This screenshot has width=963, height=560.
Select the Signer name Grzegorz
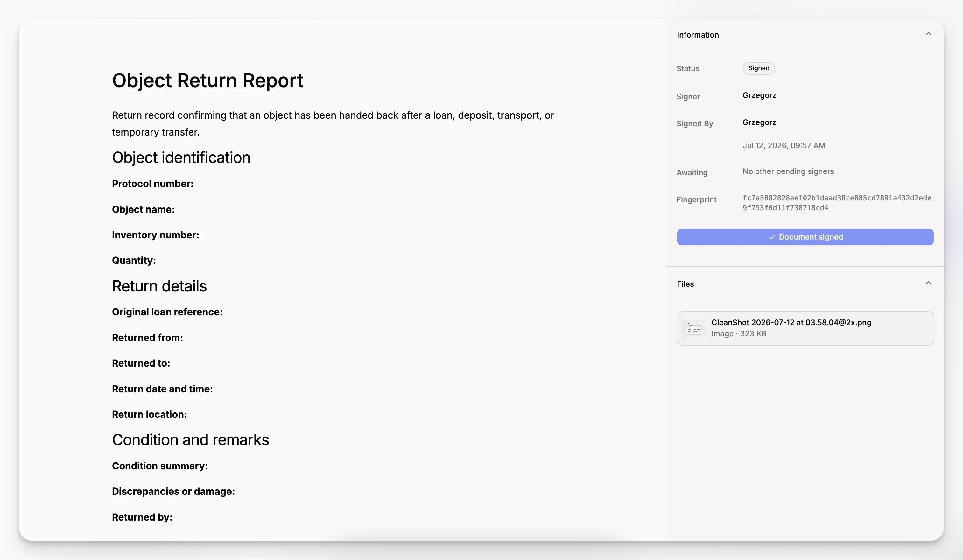(759, 95)
